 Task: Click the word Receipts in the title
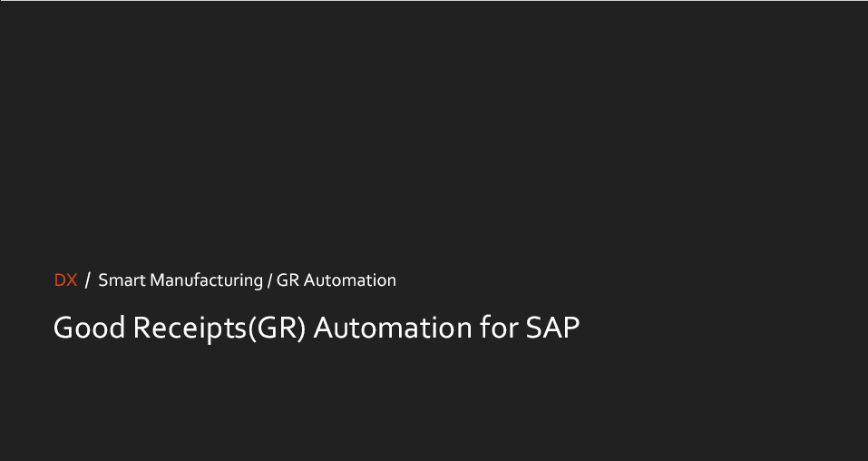[190, 328]
